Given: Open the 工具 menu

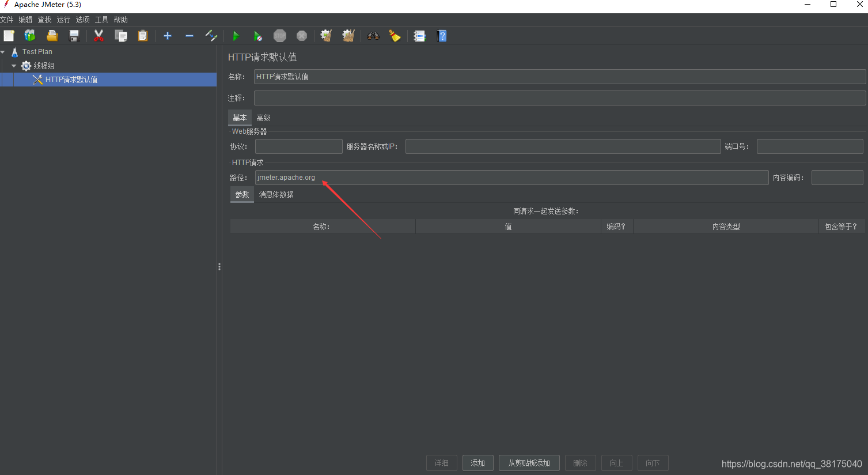Looking at the screenshot, I should [x=101, y=20].
